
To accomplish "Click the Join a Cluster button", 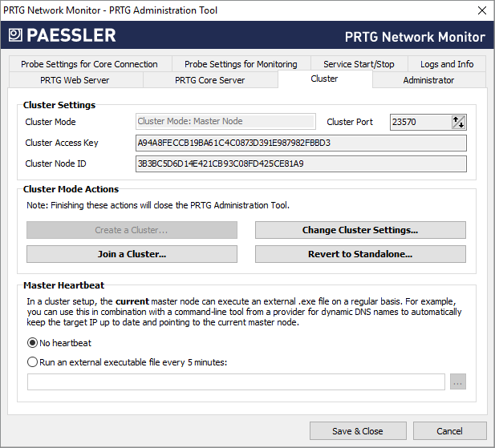I will (132, 254).
